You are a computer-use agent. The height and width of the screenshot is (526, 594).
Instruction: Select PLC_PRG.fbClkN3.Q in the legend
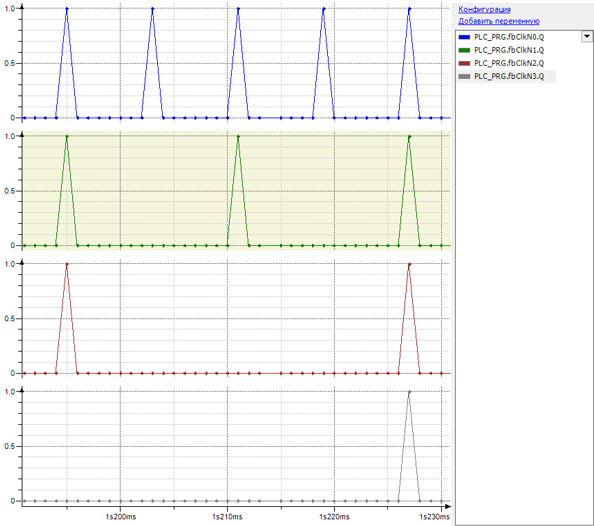coord(509,77)
